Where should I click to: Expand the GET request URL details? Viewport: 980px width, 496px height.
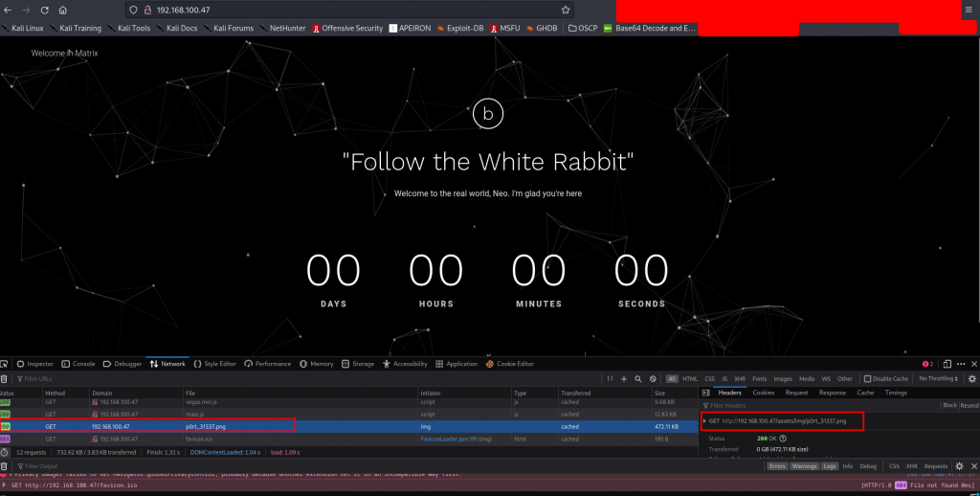705,421
